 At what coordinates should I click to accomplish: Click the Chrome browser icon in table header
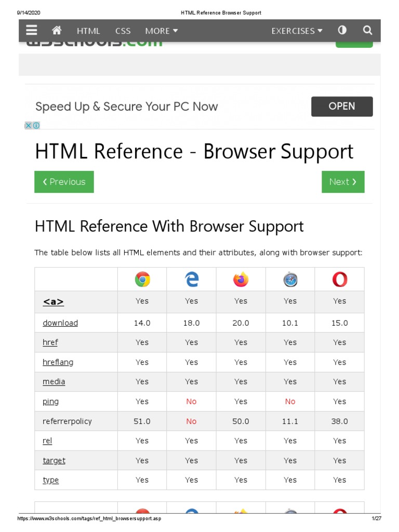142,280
